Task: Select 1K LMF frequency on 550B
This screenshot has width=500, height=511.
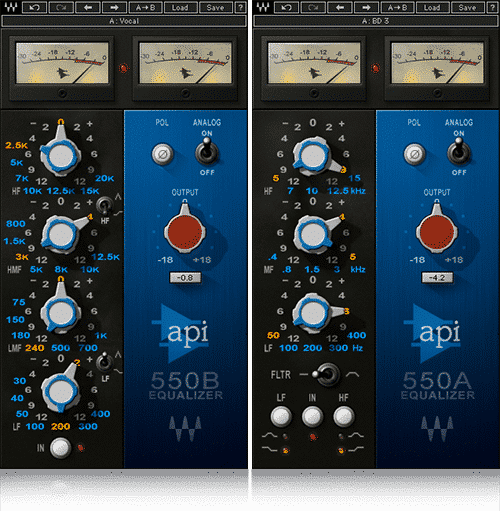Action: point(101,336)
